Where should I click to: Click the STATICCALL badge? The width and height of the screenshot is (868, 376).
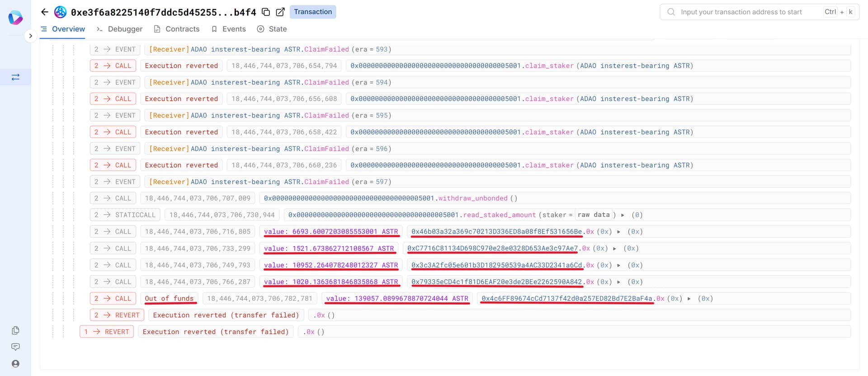tap(125, 215)
